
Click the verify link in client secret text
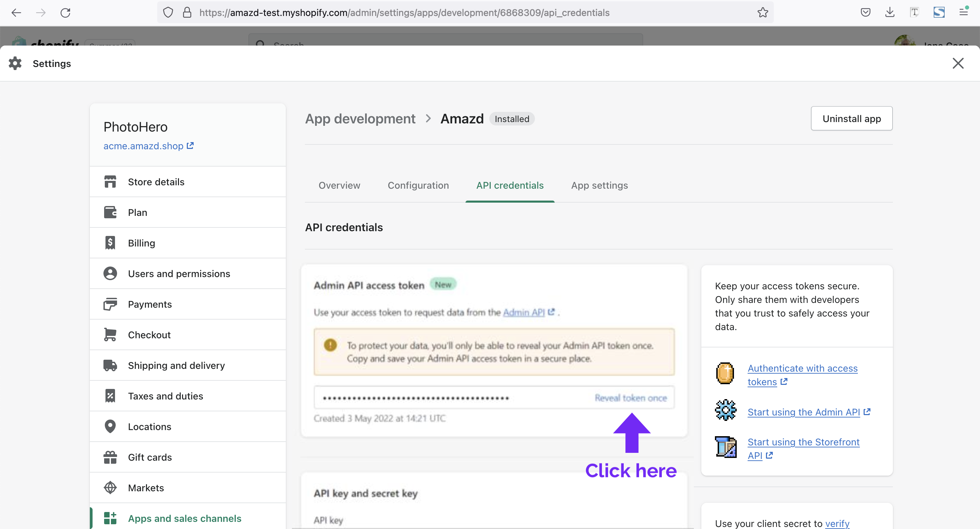point(837,523)
